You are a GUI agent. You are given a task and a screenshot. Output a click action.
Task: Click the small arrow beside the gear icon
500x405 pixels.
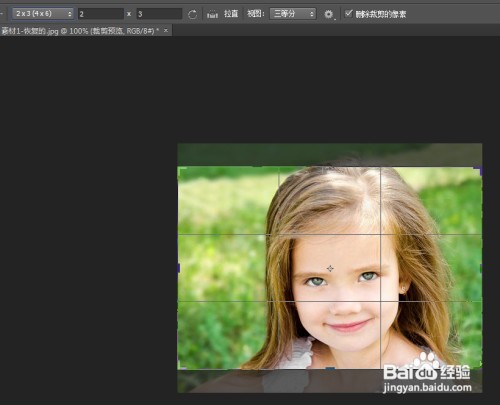pyautogui.click(x=335, y=19)
